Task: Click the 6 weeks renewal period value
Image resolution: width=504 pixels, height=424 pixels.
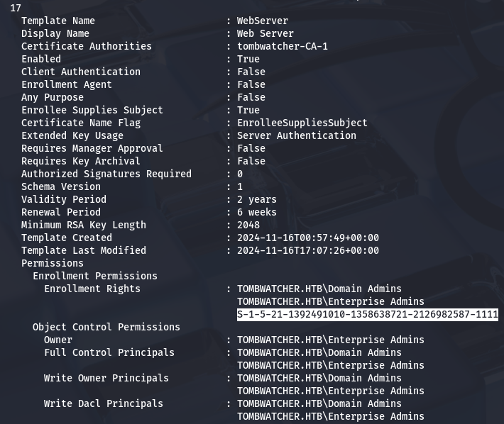Action: (257, 212)
